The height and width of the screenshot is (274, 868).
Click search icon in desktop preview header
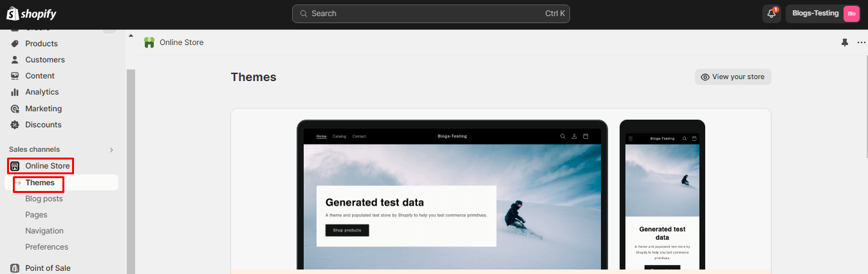563,136
